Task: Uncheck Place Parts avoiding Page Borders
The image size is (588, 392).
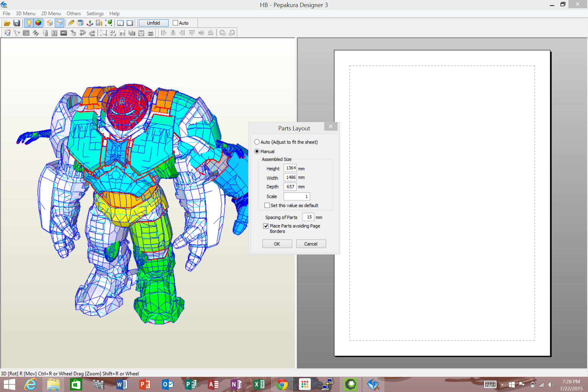Action: [266, 226]
